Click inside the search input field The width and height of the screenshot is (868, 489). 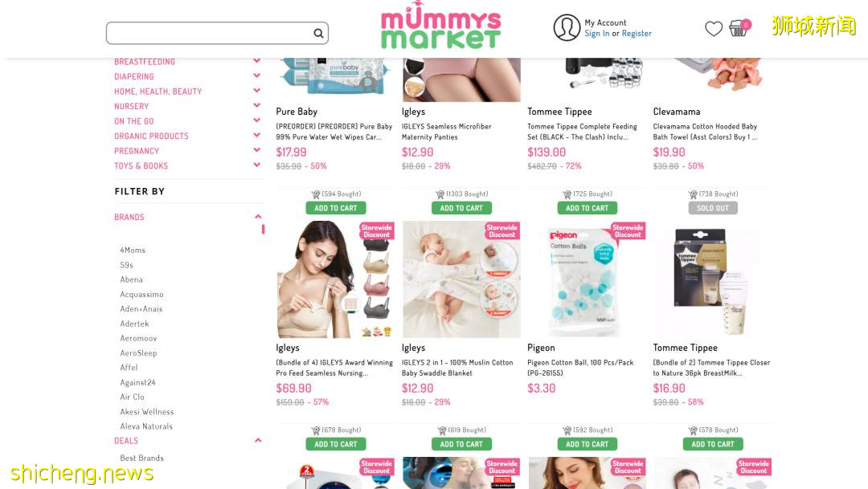(211, 33)
